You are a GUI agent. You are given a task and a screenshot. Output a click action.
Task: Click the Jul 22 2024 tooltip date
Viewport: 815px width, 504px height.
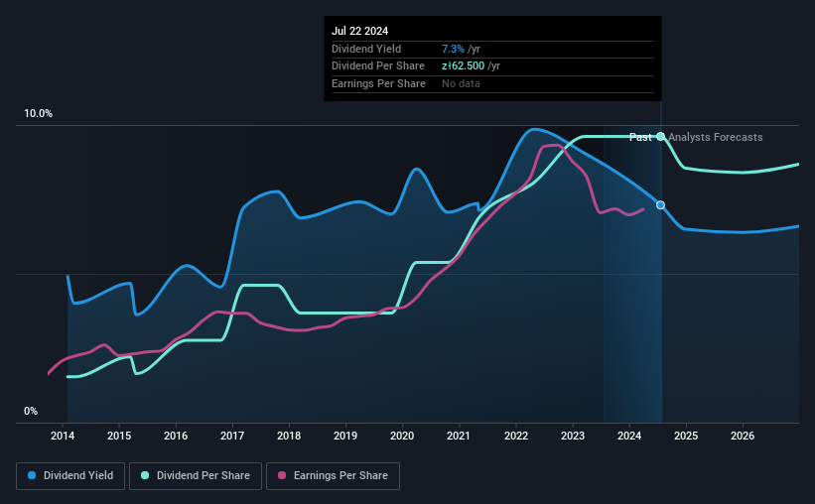(x=359, y=31)
